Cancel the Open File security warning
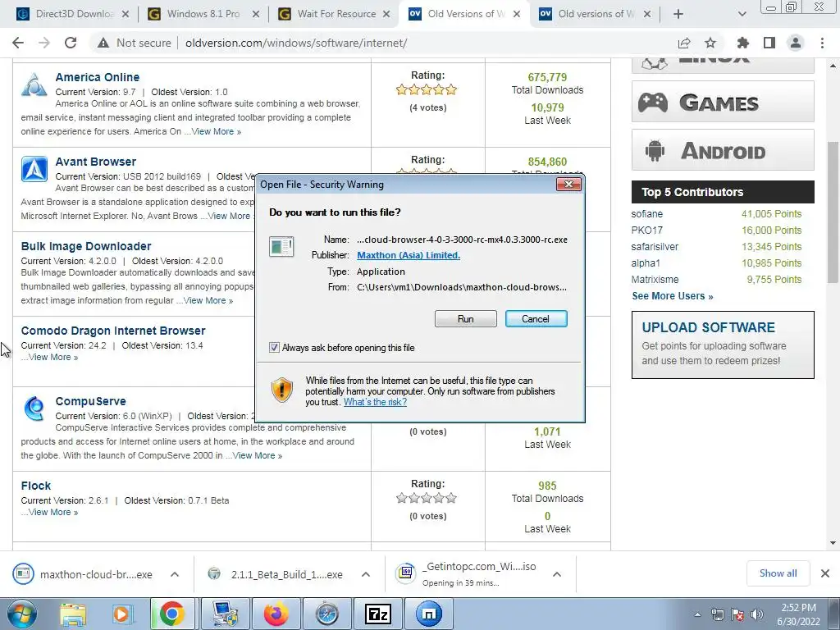Image resolution: width=840 pixels, height=630 pixels. (x=536, y=319)
